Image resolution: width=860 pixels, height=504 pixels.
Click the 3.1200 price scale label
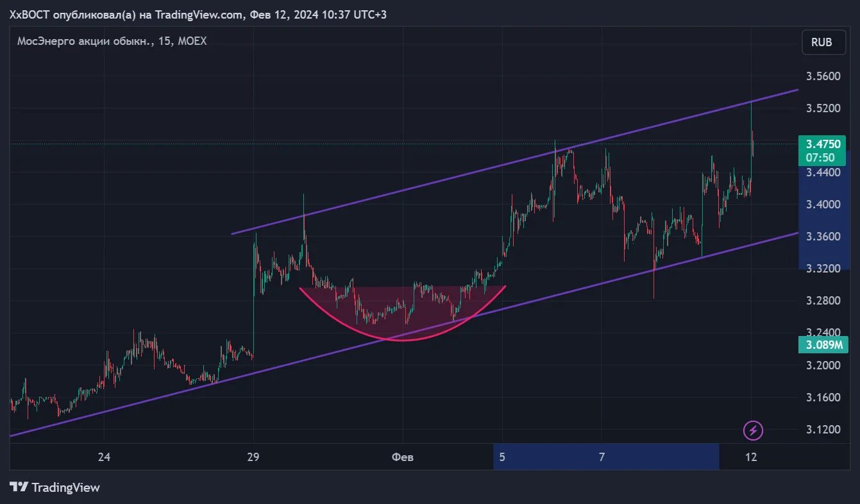823,429
